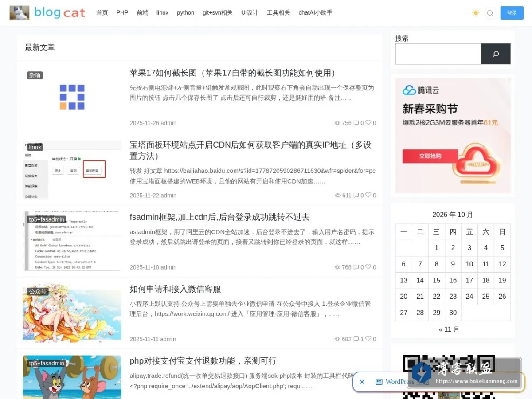This screenshot has width=532, height=399.
Task: Open the anime girl thumbnail of 微信客服 article
Action: (x=72, y=313)
